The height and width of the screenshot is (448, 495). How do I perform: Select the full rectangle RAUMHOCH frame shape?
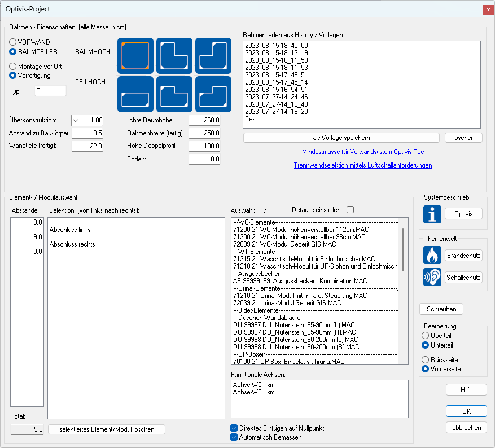pyautogui.click(x=135, y=56)
